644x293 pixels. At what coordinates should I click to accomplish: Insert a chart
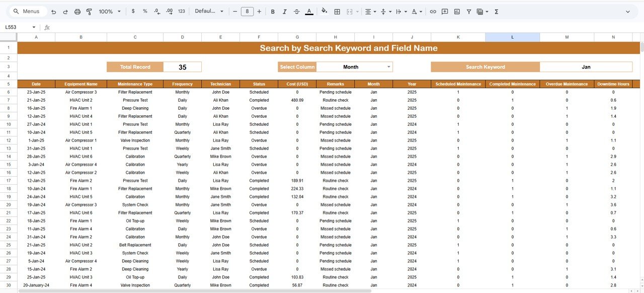tap(457, 11)
